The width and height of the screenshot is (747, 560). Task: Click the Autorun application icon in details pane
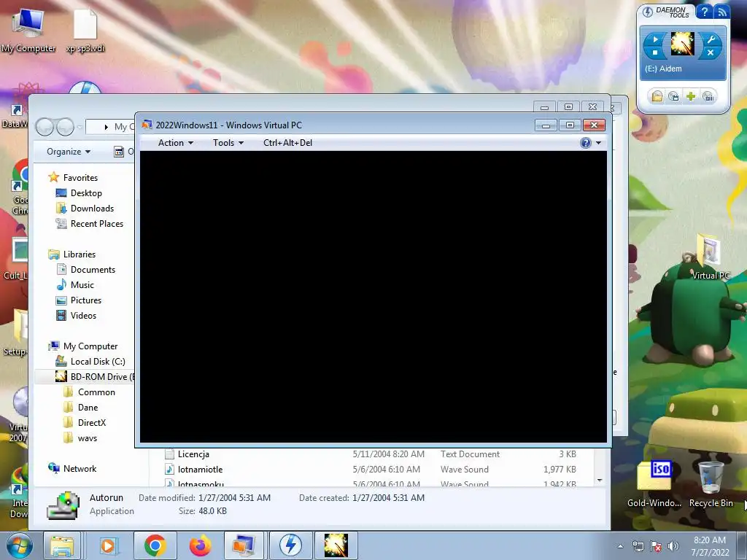pos(63,505)
